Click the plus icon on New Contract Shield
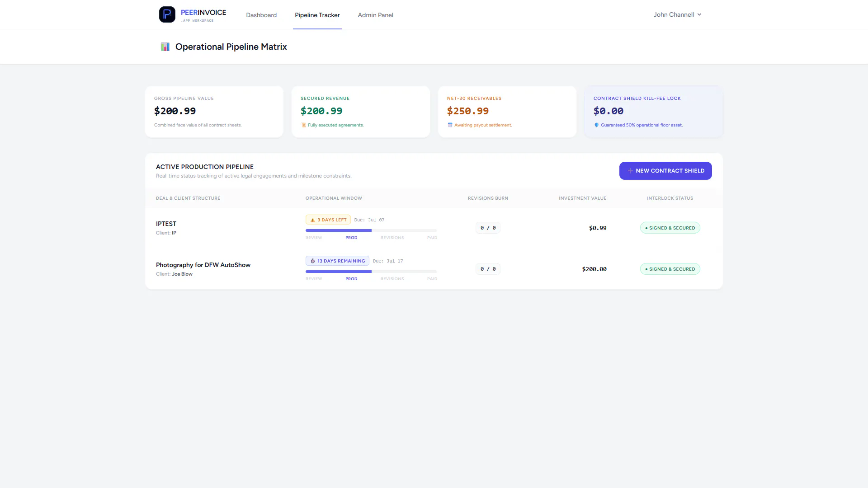The image size is (868, 488). coord(630,171)
